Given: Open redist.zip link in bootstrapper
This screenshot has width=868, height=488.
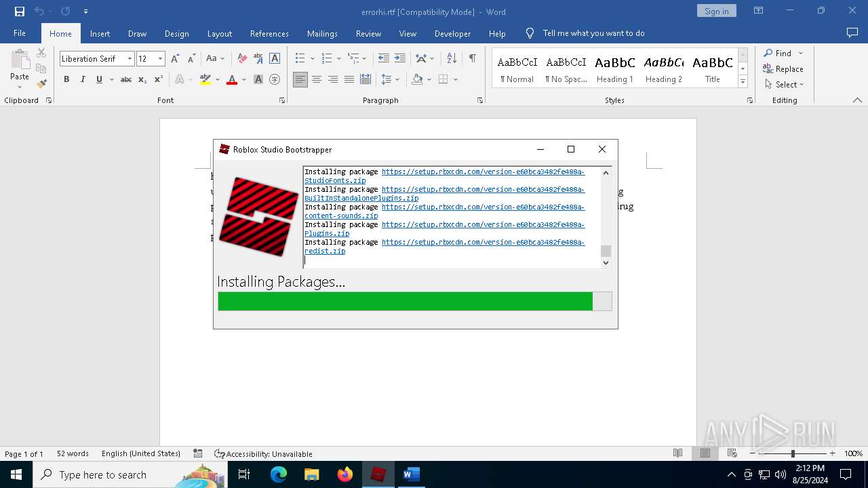Looking at the screenshot, I should 325,251.
